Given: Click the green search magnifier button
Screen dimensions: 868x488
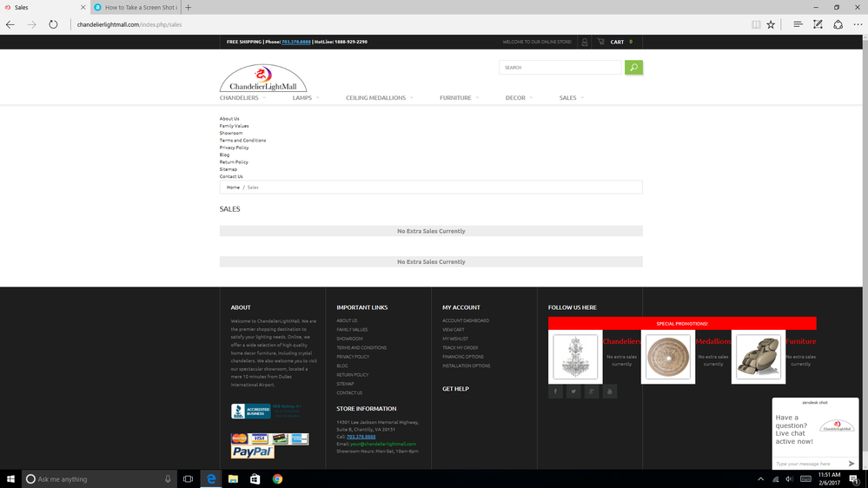Looking at the screenshot, I should 633,67.
